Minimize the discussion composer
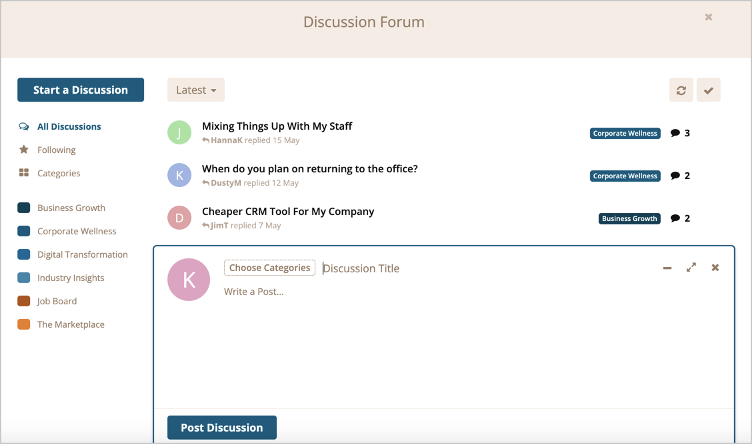Image resolution: width=752 pixels, height=444 pixels. pyautogui.click(x=667, y=268)
